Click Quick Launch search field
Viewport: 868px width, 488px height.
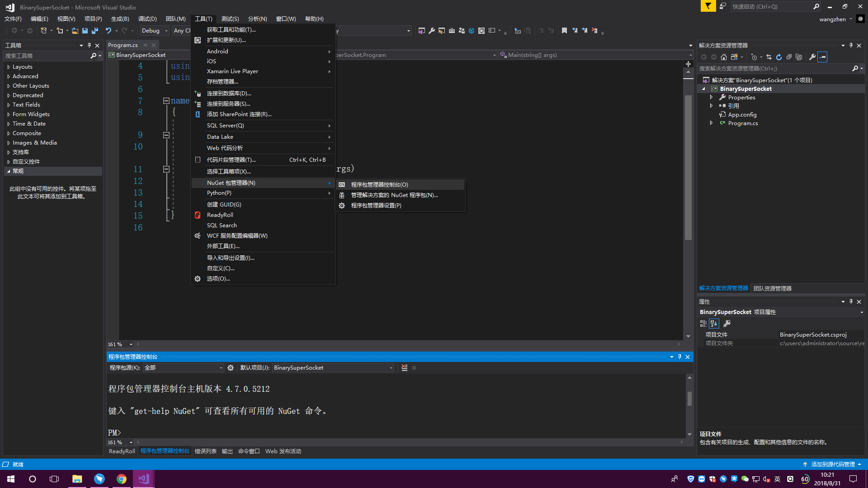coord(775,6)
